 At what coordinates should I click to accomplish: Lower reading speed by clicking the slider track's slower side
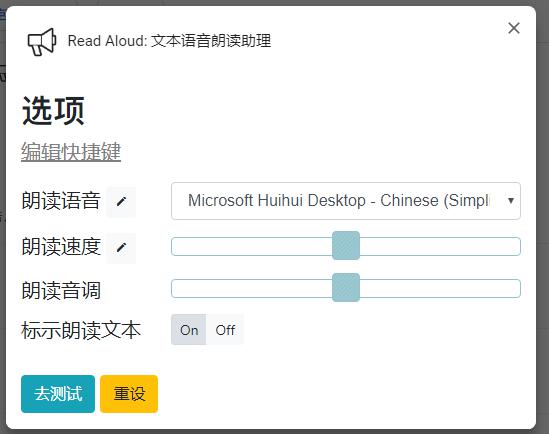(x=251, y=246)
